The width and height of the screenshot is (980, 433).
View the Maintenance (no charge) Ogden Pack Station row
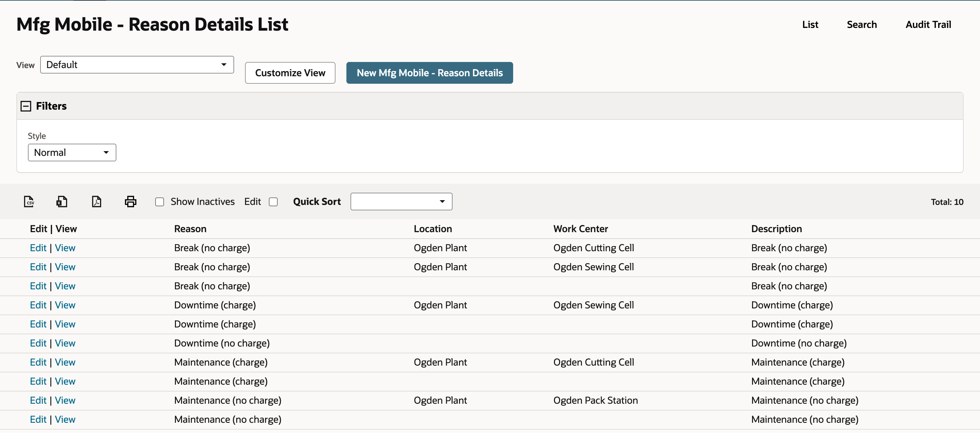[65, 400]
